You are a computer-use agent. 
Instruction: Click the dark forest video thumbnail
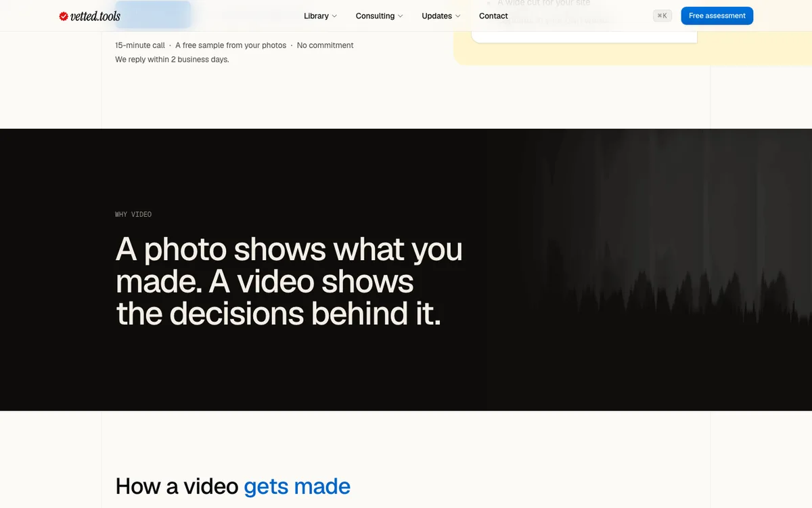[x=648, y=270]
